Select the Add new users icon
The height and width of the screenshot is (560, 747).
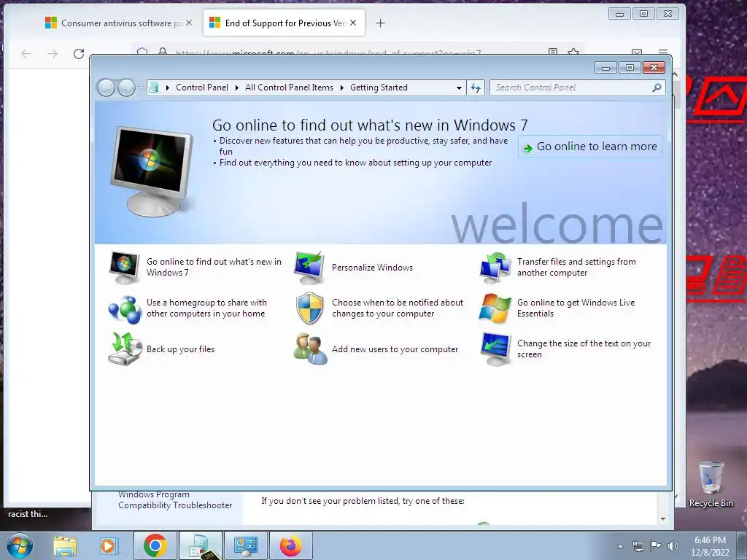pyautogui.click(x=310, y=349)
